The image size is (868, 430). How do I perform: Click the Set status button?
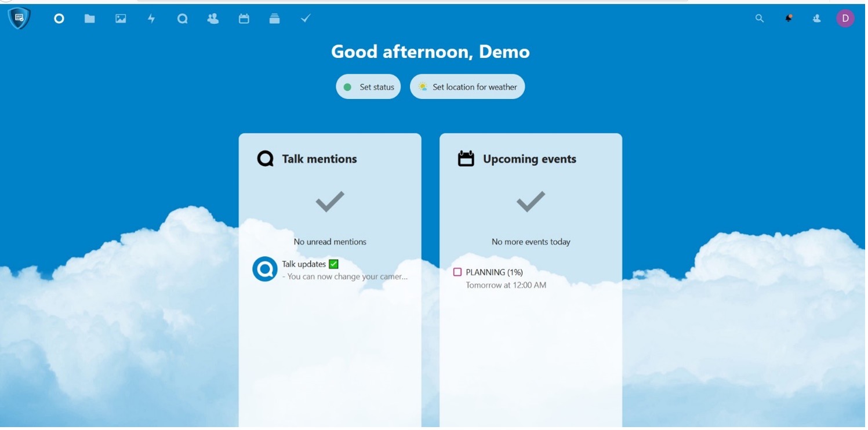point(368,87)
